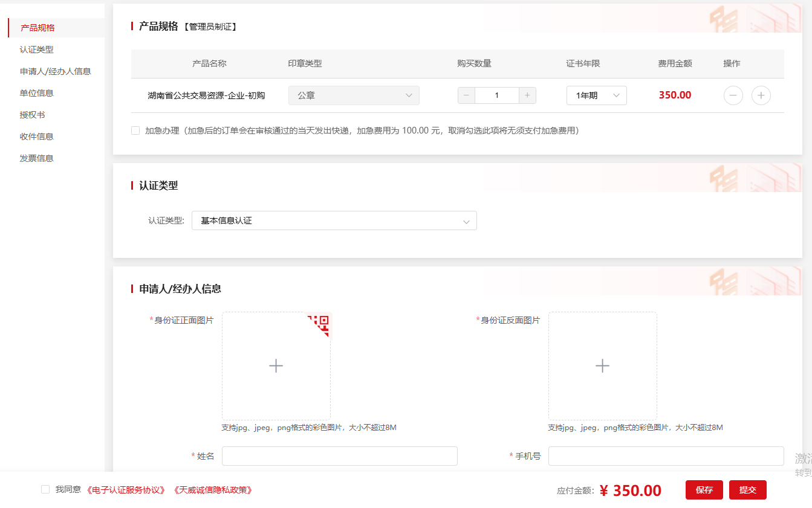812x508 pixels.
Task: Jump to 授权书 section in sidebar
Action: click(x=33, y=115)
